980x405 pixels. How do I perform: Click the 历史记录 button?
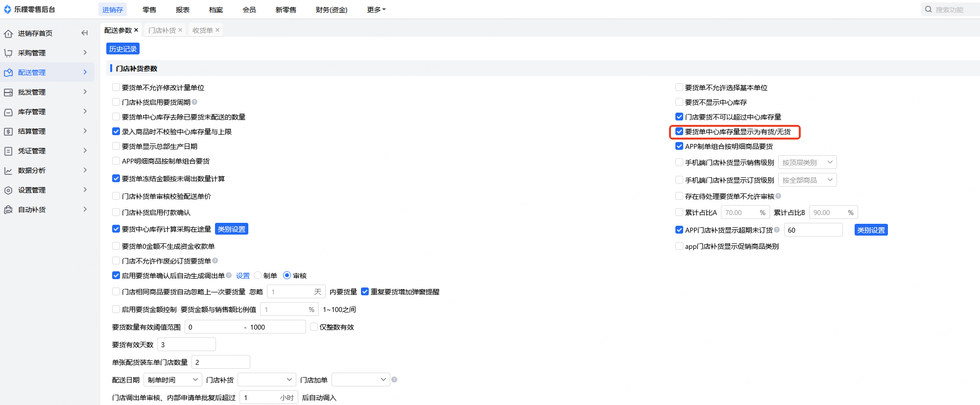click(123, 49)
